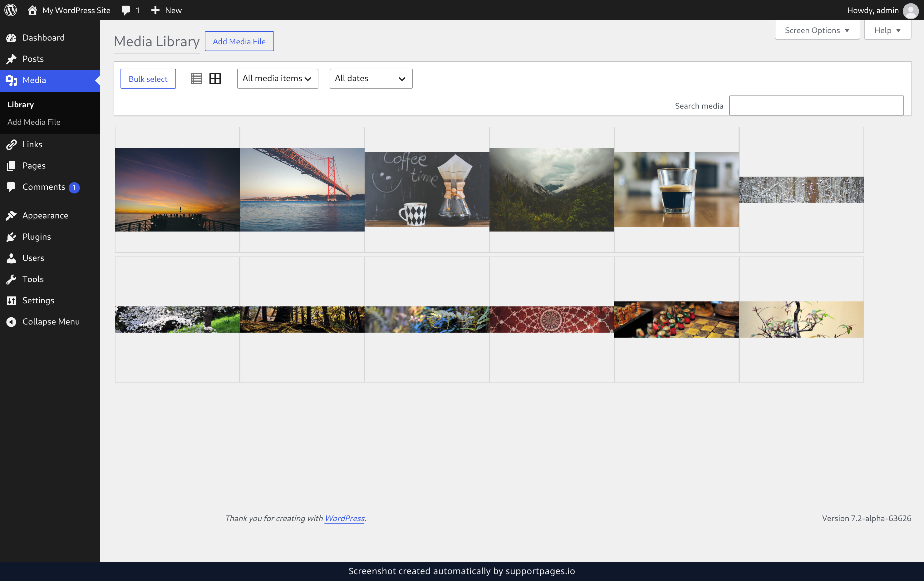Open the All media items dropdown
The image size is (924, 581).
[x=278, y=79]
